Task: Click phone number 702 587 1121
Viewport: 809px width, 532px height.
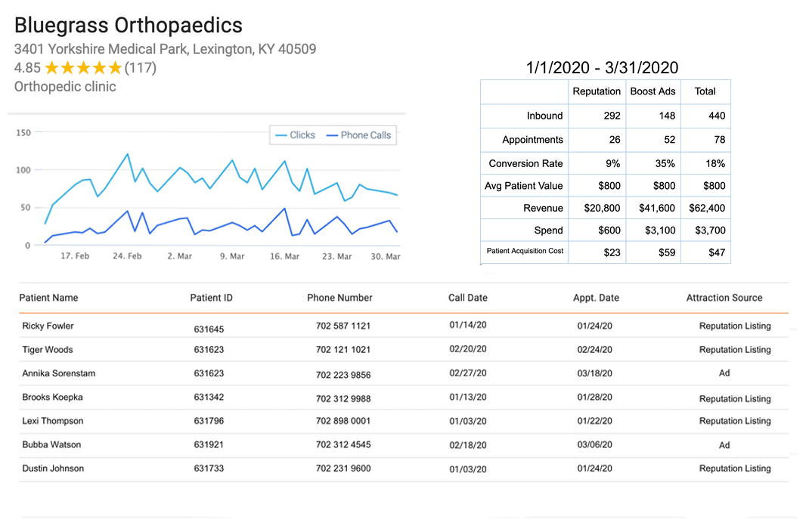Action: tap(343, 326)
